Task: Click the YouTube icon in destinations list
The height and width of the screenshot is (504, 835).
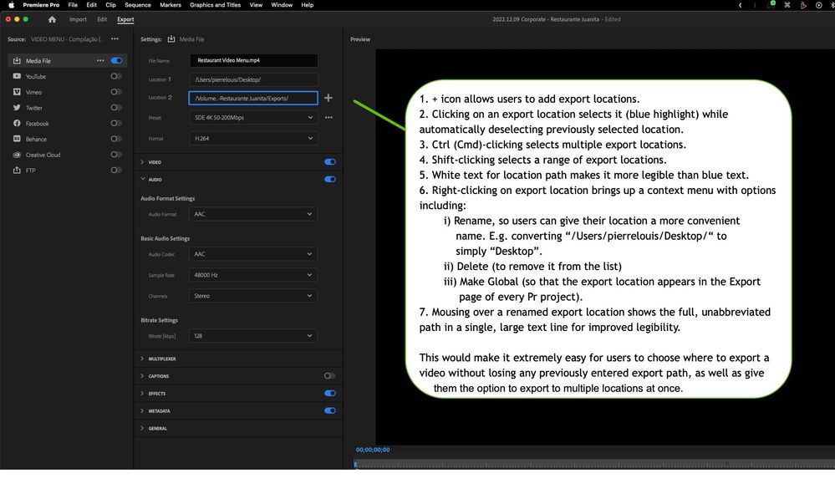Action: pos(17,76)
